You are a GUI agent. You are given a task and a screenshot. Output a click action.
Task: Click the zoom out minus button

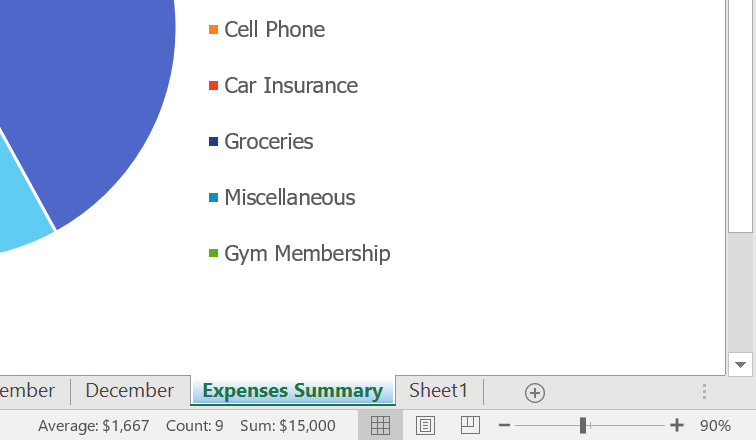505,425
